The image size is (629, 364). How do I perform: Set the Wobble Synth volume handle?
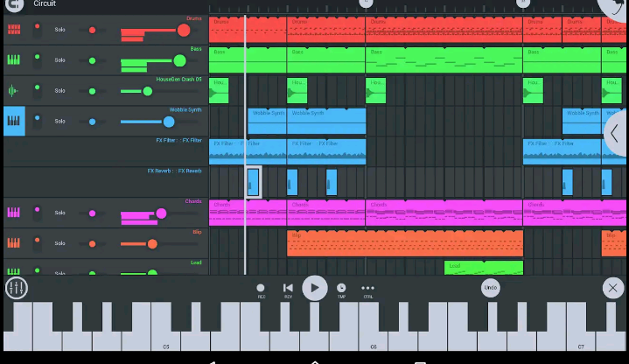(169, 122)
